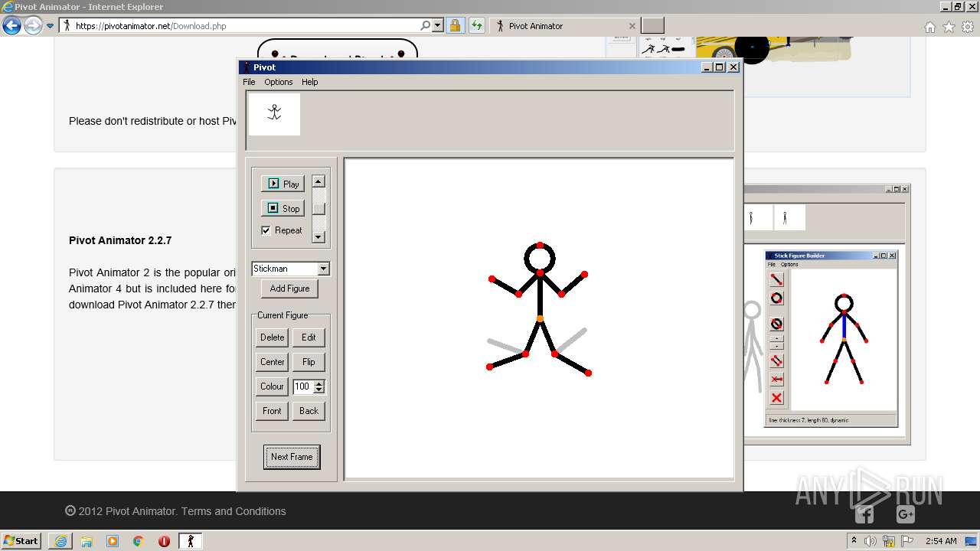Screen dimensions: 980x551
Task: Click the Internet Explorer Forward button
Action: (33, 26)
